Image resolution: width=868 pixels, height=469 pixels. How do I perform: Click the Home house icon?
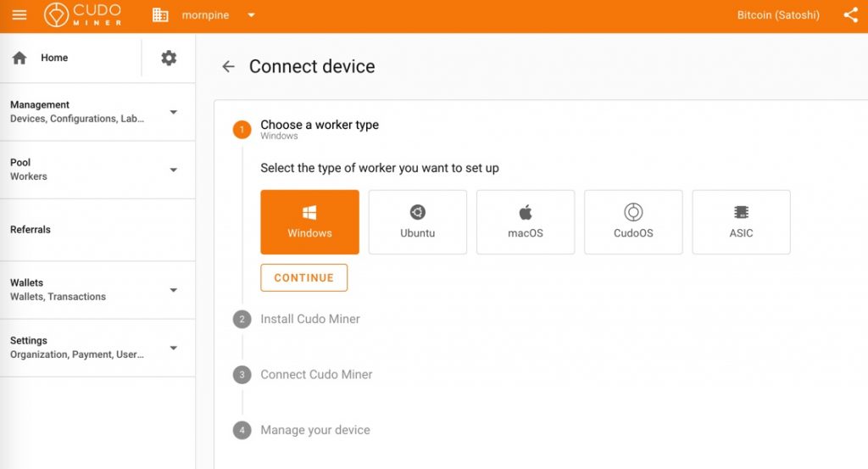click(x=19, y=58)
